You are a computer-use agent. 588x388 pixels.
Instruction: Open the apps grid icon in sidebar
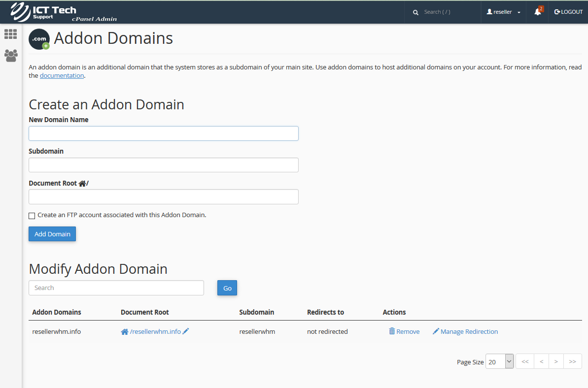coord(10,34)
